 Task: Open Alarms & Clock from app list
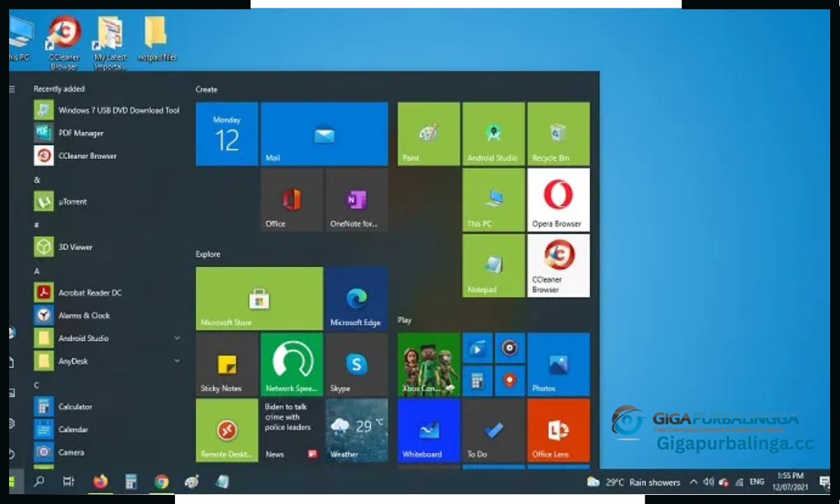tap(108, 316)
